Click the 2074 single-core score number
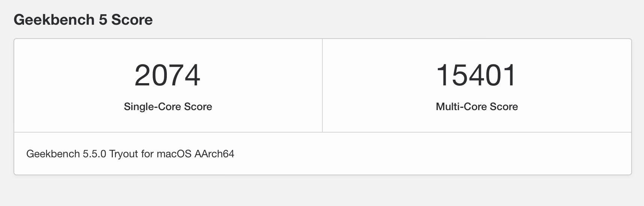This screenshot has width=644, height=206. point(167,75)
